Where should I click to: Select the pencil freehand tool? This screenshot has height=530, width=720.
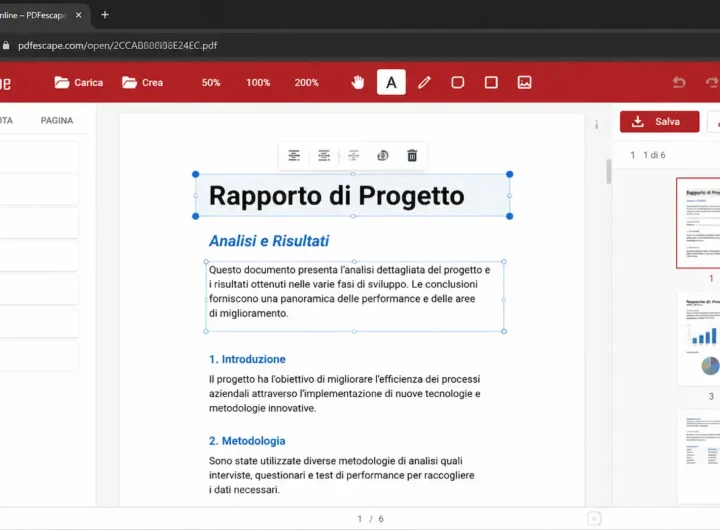tap(424, 83)
